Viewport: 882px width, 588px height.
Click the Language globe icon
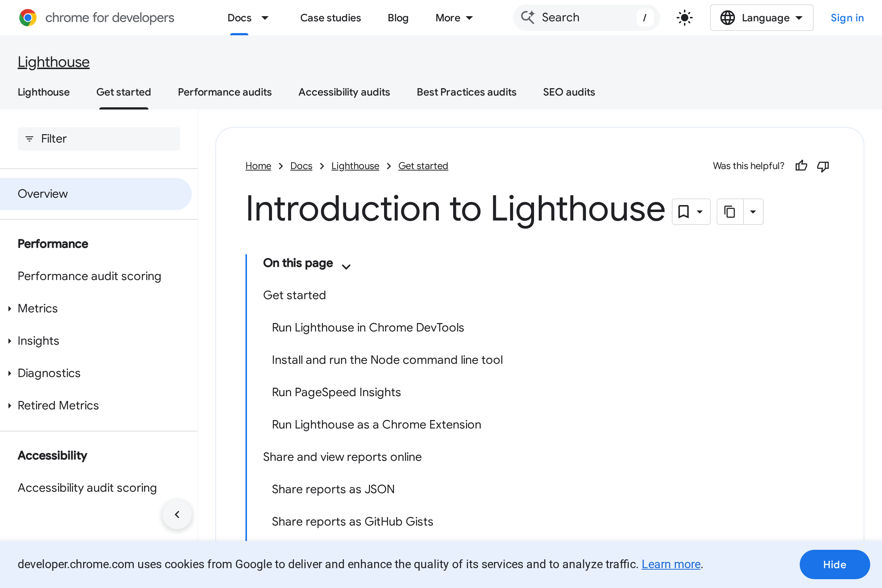(728, 17)
